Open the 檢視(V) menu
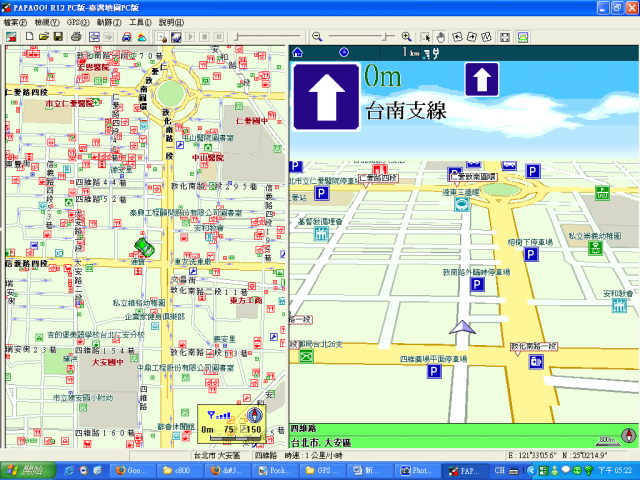This screenshot has width=640, height=480. click(x=47, y=22)
